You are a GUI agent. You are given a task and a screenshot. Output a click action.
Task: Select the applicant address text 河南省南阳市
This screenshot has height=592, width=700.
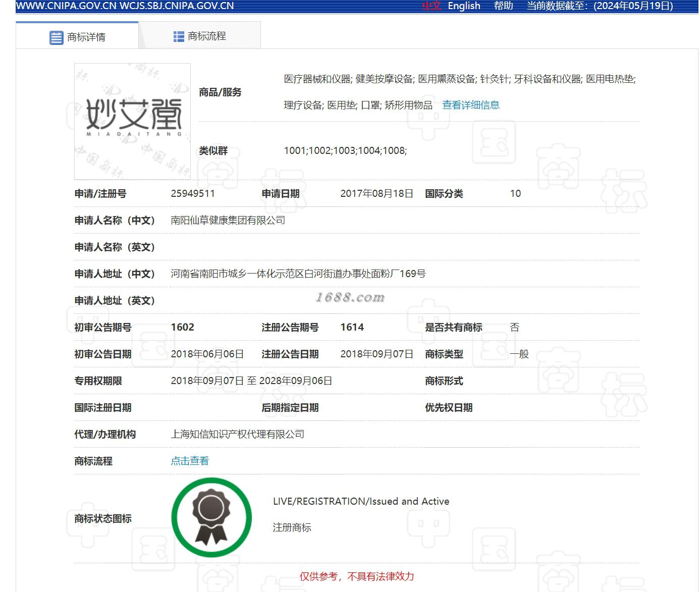pyautogui.click(x=199, y=274)
